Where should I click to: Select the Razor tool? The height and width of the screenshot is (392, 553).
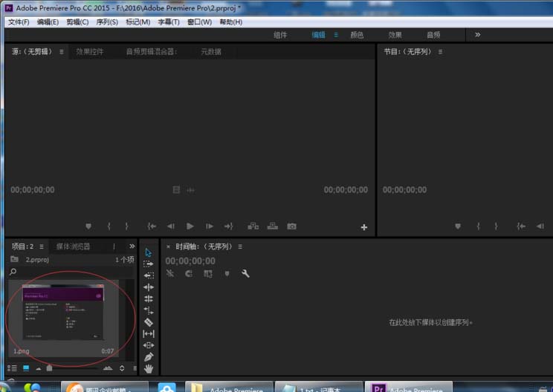(148, 322)
